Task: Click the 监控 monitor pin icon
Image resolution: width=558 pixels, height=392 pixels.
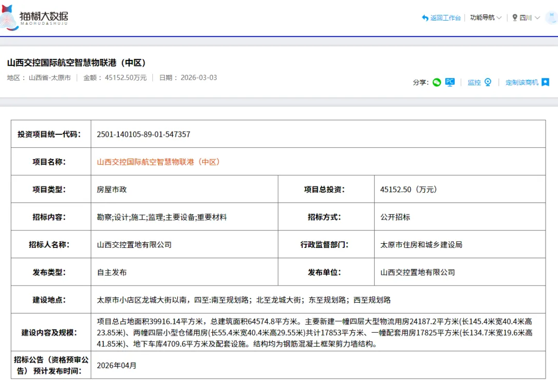Action: (488, 83)
